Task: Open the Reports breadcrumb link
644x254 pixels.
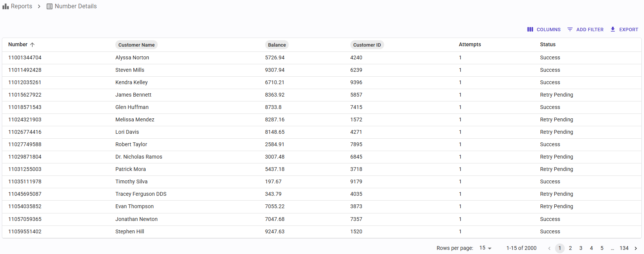Action: 21,6
